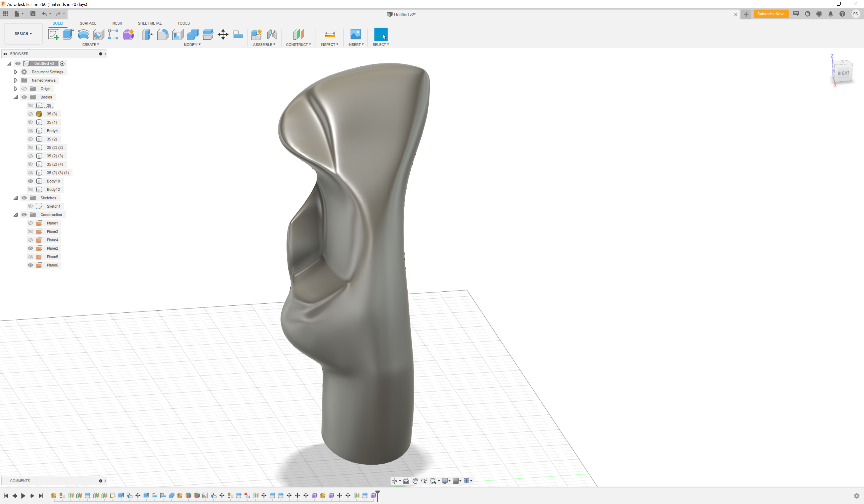Click the Insert image icon
Viewport: 864px width, 504px height.
point(356,34)
